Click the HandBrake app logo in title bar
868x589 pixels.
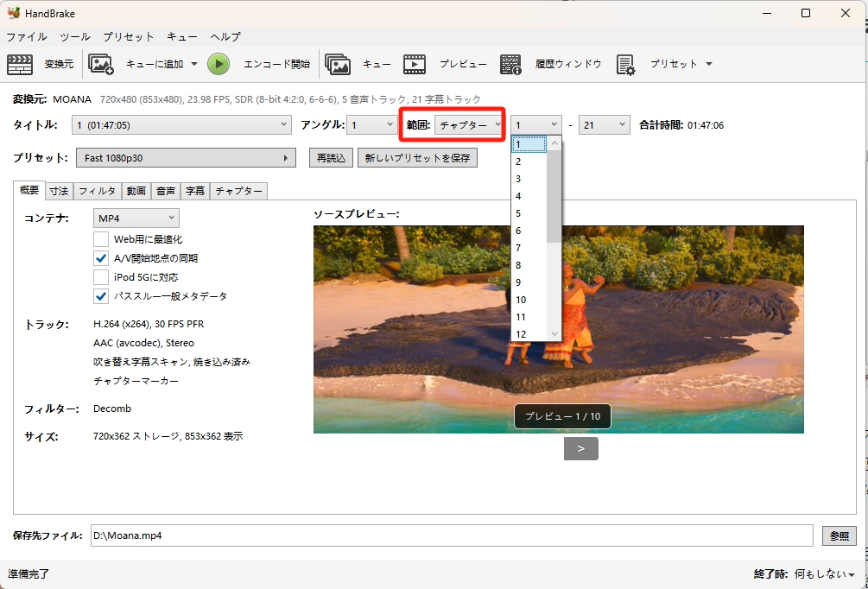(x=14, y=13)
